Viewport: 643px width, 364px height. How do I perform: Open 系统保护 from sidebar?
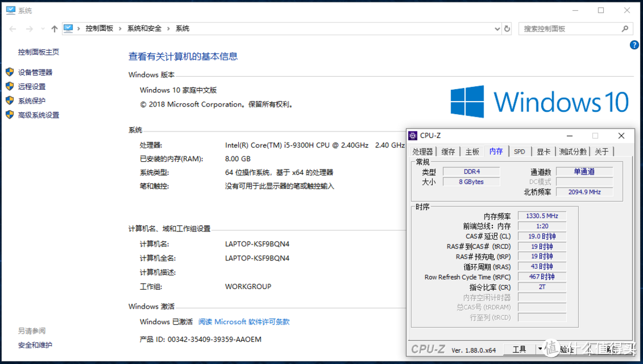click(x=32, y=101)
